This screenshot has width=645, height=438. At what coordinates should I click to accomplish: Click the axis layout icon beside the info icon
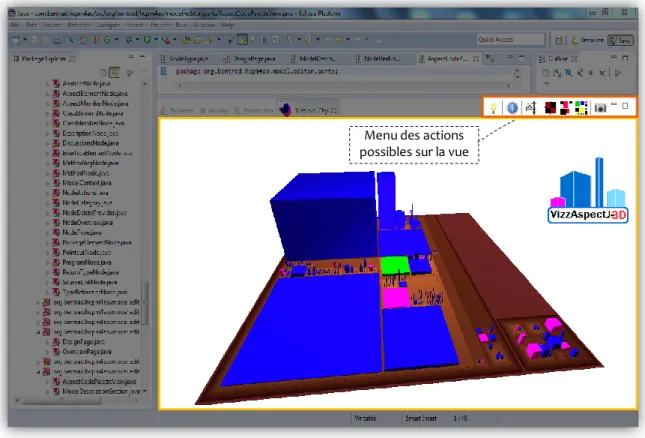click(531, 108)
